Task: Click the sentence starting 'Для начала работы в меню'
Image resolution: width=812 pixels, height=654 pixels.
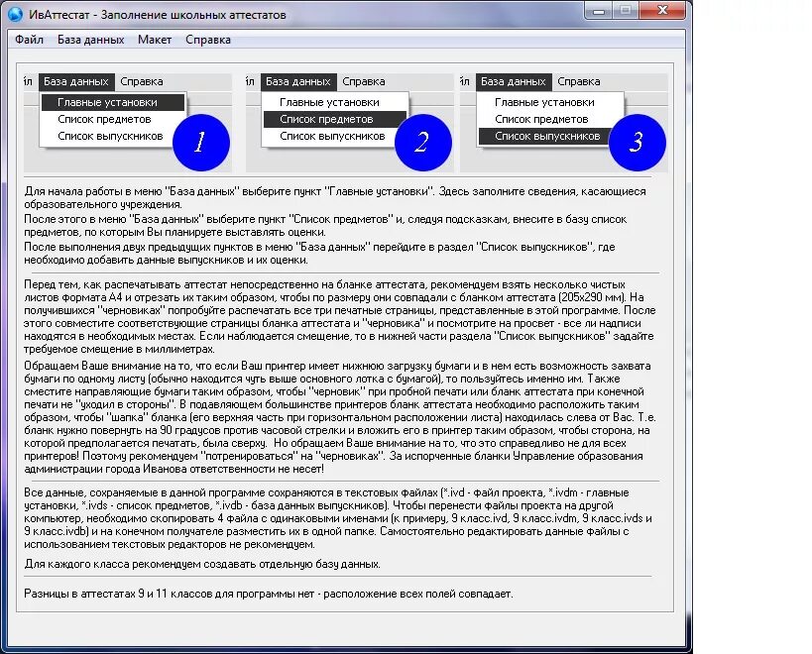Action: (x=335, y=197)
